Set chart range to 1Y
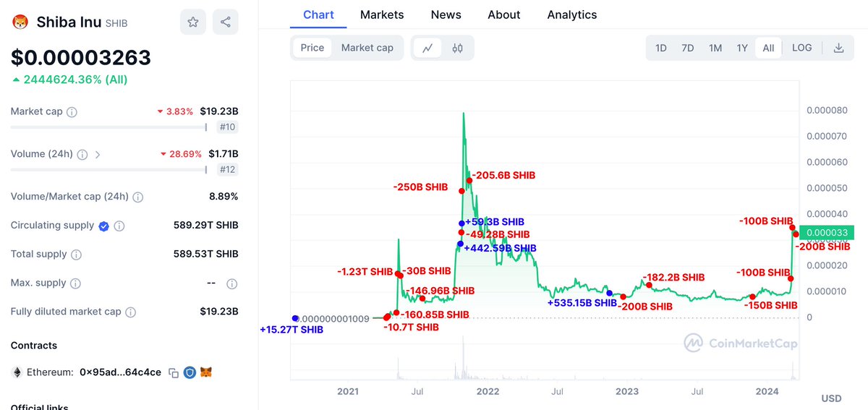Screen dimensions: 868x410 pos(742,48)
